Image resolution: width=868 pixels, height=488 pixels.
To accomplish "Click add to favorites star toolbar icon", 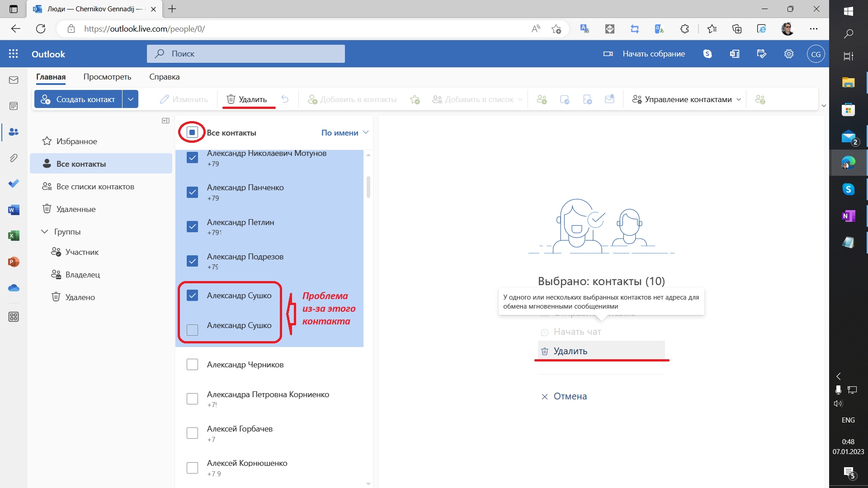I will tap(415, 99).
